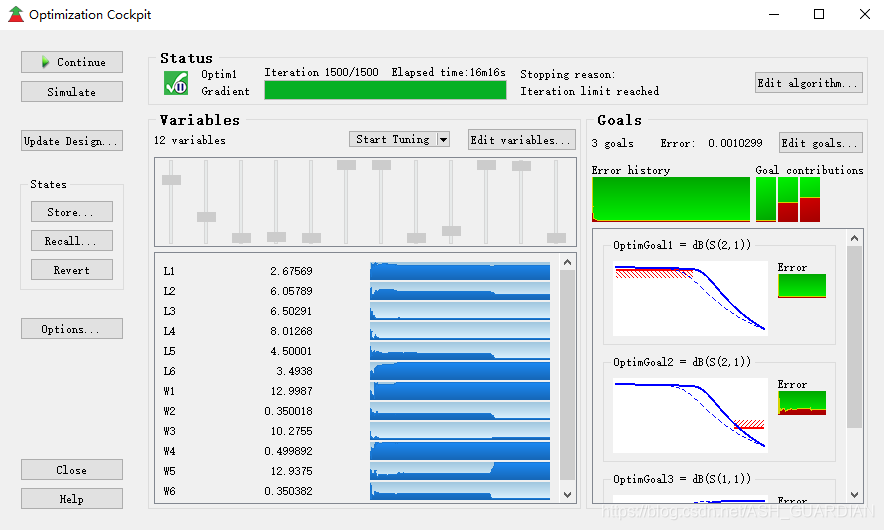Click the L1 history chart
Viewport: 884px width, 530px height.
coord(460,271)
